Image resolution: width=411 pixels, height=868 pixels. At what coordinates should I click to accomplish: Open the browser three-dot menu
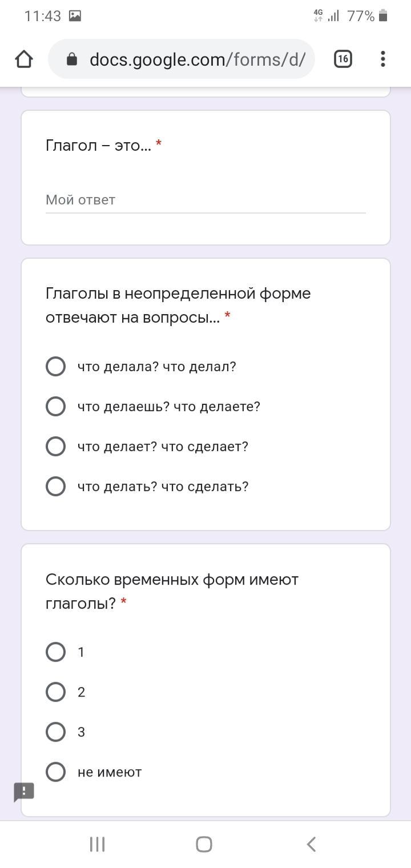pos(382,59)
